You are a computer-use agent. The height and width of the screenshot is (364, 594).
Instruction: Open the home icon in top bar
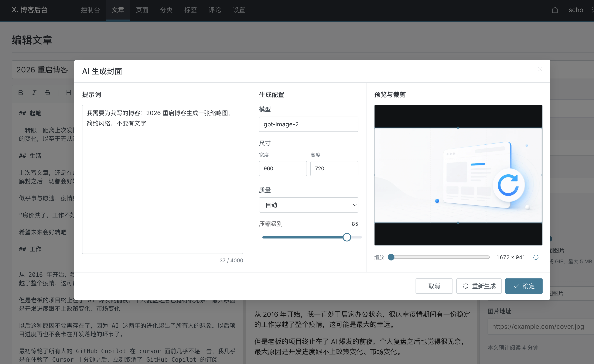[555, 10]
